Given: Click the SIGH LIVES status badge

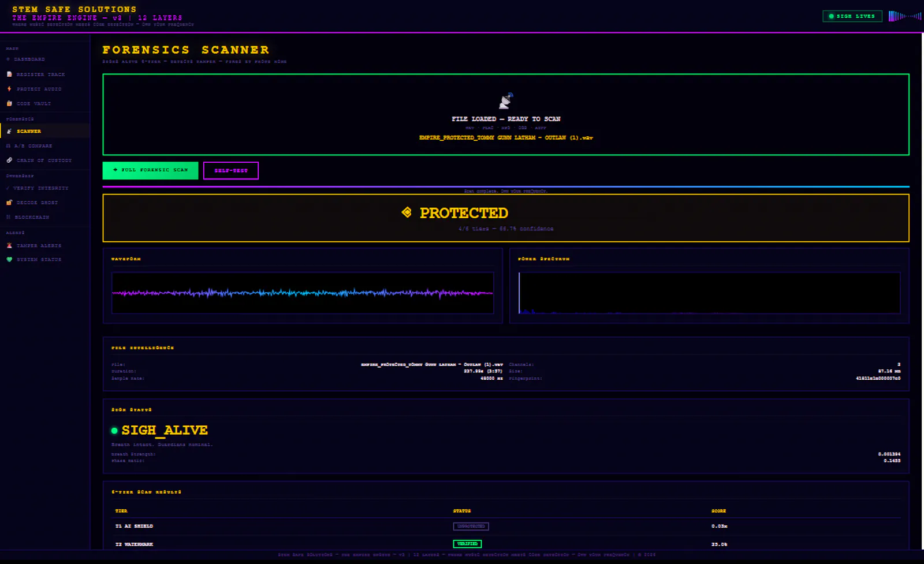Looking at the screenshot, I should pos(852,16).
